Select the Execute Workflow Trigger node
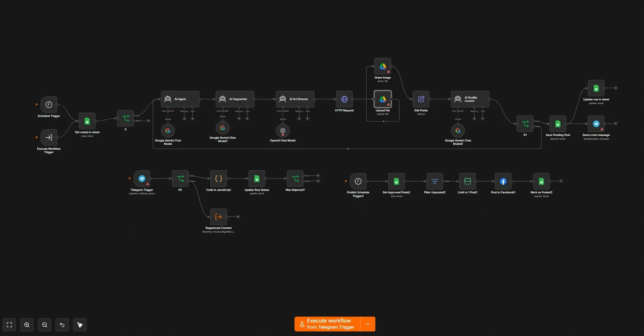This screenshot has height=336, width=644. tap(49, 137)
